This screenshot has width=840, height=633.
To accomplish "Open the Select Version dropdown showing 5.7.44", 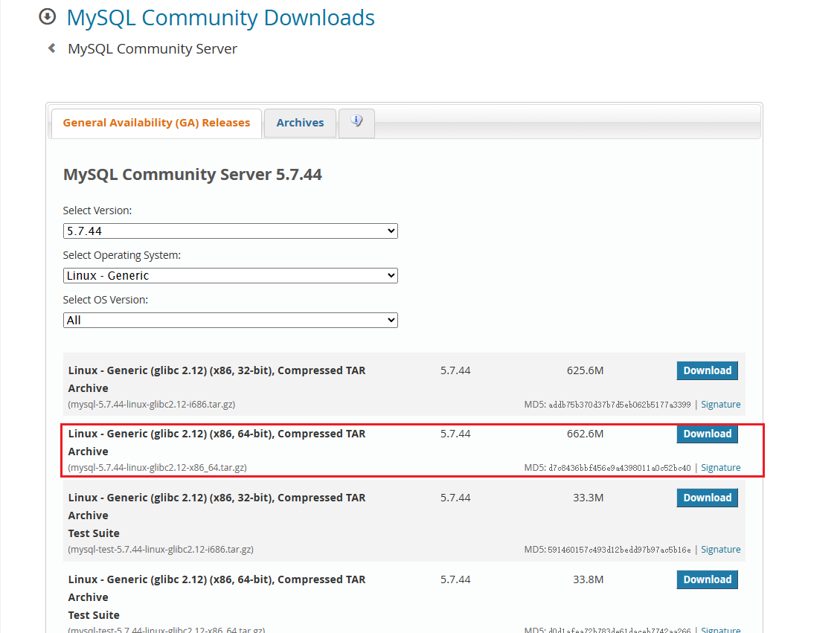I will click(231, 231).
